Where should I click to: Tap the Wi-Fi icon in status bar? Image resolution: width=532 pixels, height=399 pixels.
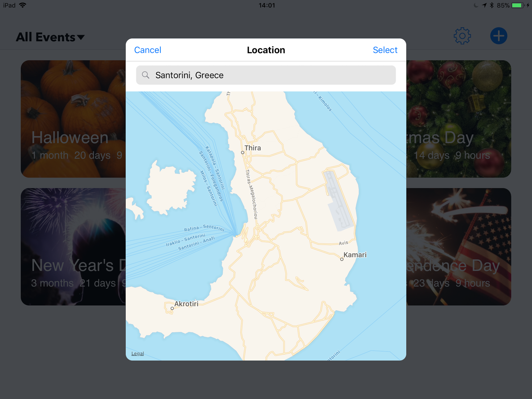[23, 5]
